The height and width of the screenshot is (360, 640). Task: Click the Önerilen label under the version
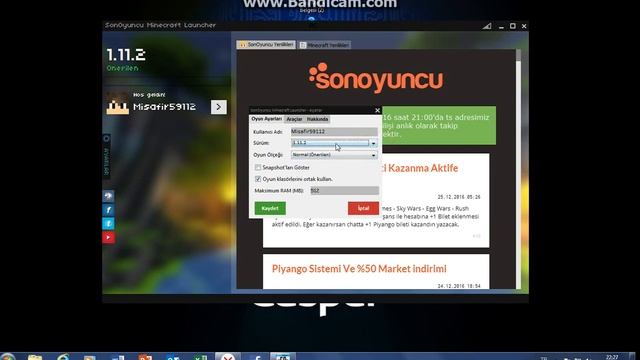click(x=122, y=68)
